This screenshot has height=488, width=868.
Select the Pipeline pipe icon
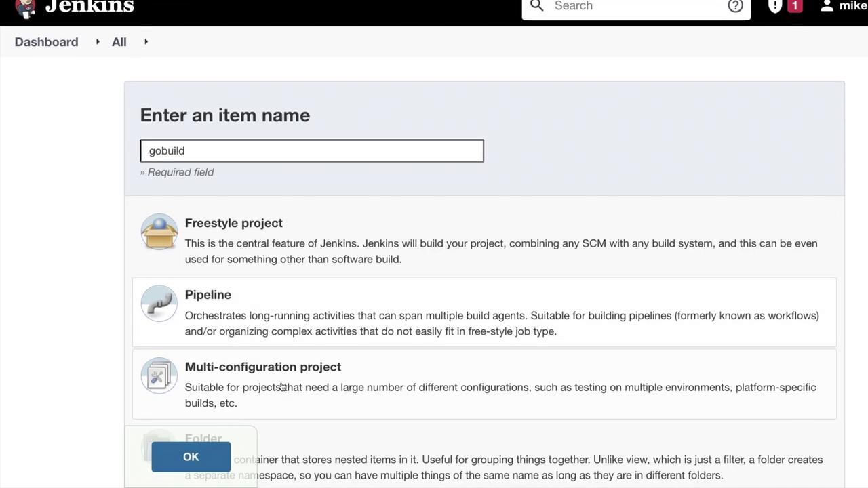coord(159,303)
